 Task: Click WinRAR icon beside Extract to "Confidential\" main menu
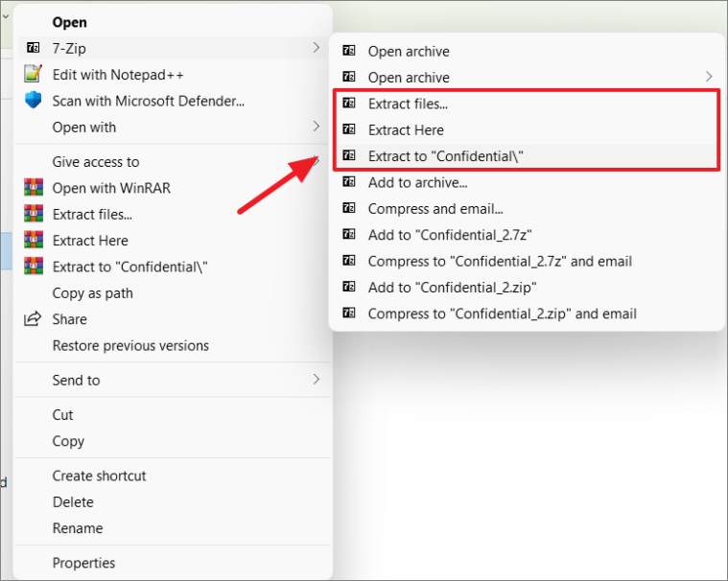coord(34,267)
